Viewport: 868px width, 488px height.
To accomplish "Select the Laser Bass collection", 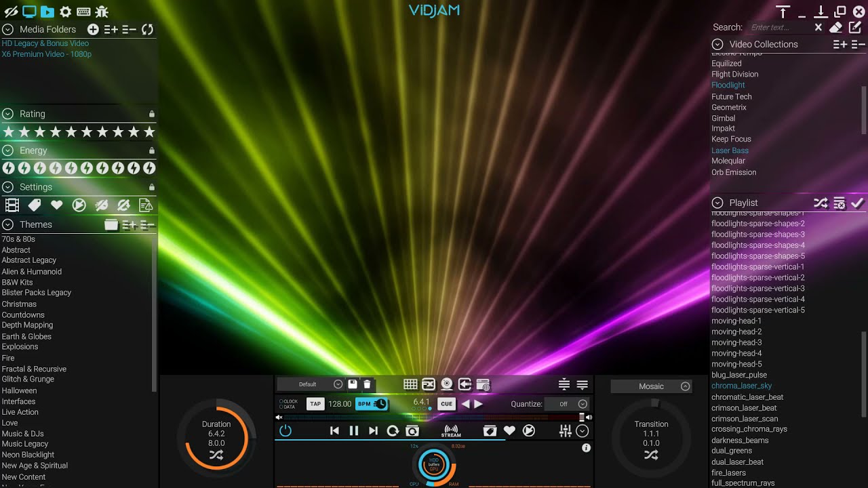I will click(730, 150).
